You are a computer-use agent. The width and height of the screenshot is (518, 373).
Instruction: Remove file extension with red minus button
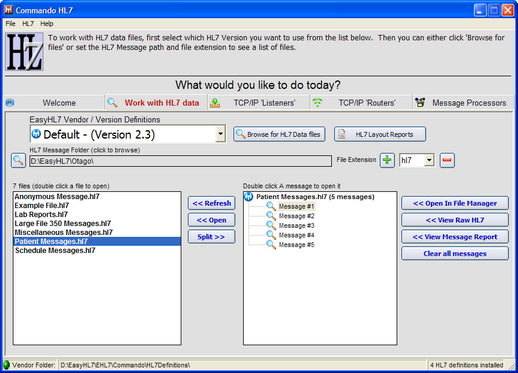[447, 160]
